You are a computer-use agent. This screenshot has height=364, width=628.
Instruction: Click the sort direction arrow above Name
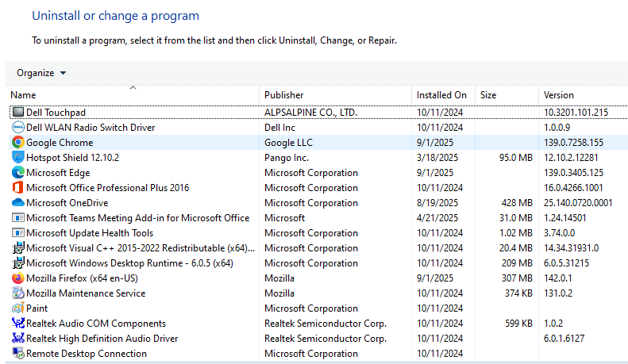[133, 87]
